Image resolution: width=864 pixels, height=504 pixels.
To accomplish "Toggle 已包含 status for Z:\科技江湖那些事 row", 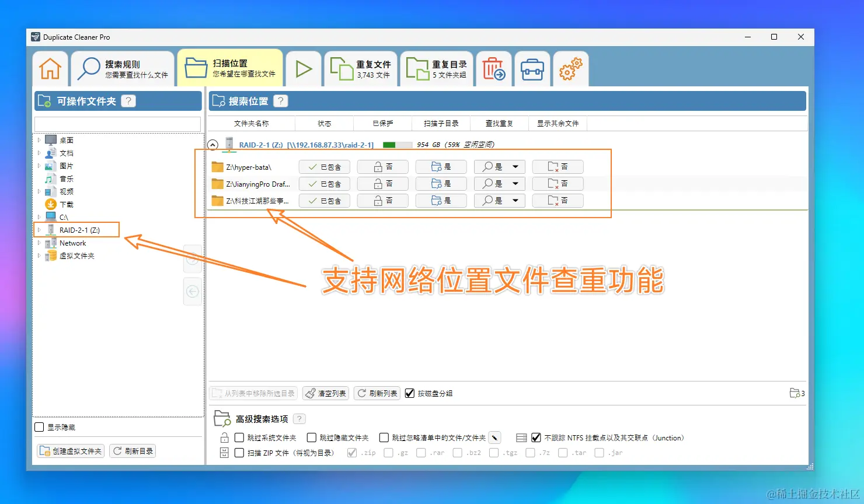I will coord(324,201).
